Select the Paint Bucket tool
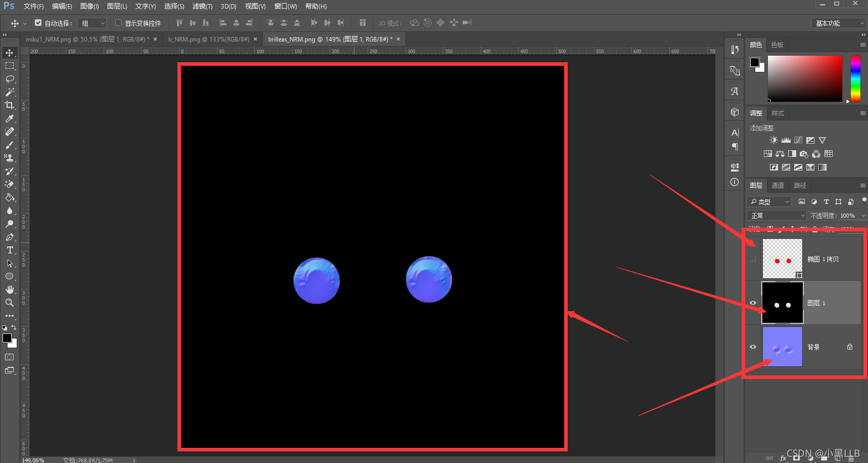The width and height of the screenshot is (868, 463). pos(10,197)
